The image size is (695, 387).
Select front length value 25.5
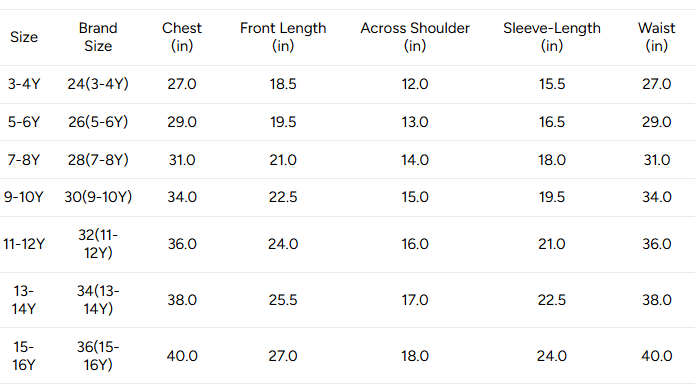pos(283,300)
